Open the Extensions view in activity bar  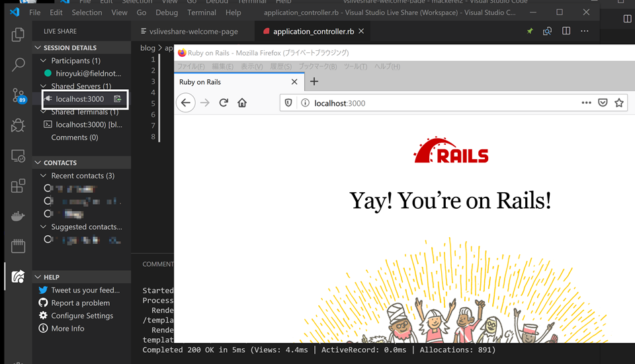pyautogui.click(x=18, y=186)
